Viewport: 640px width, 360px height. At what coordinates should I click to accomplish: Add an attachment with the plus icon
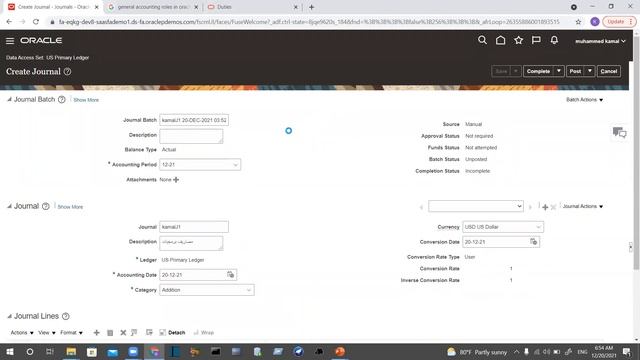(176, 180)
